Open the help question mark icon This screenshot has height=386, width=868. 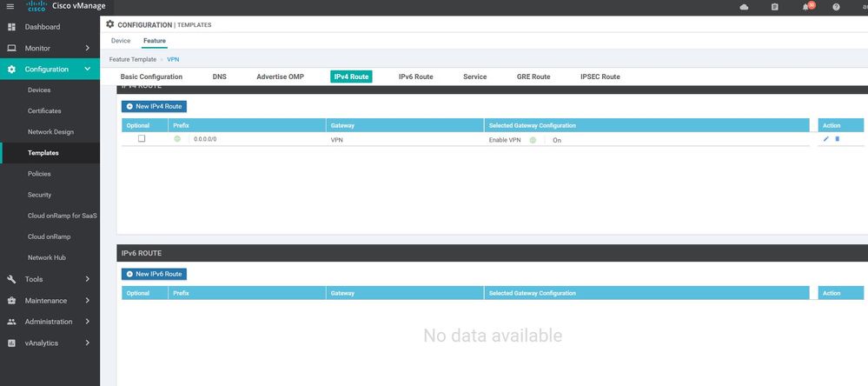coord(836,7)
